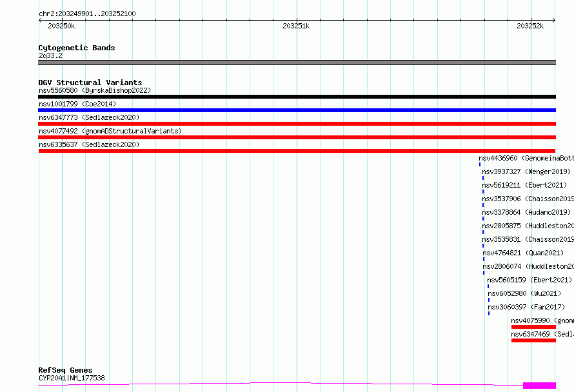Click the nsv5560580 (ByrskaBishop2022) label

click(95, 90)
